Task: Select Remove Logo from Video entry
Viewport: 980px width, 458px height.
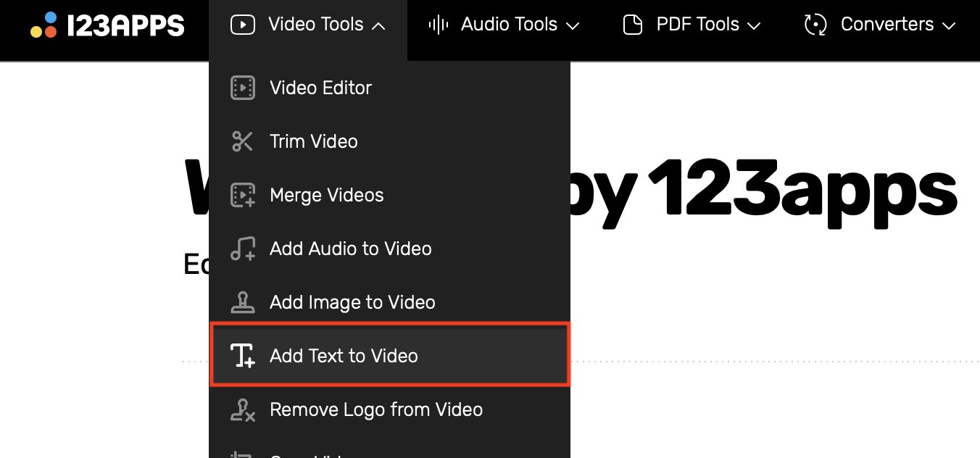Action: click(375, 409)
